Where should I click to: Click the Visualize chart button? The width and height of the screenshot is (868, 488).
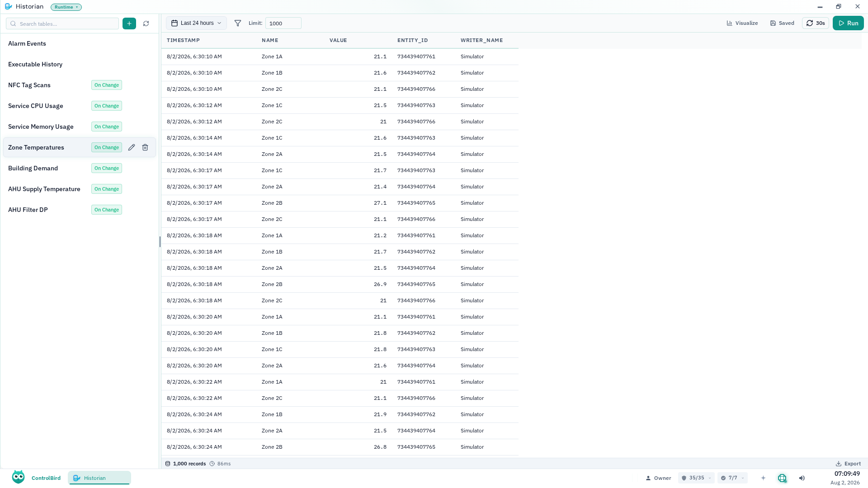tap(742, 23)
